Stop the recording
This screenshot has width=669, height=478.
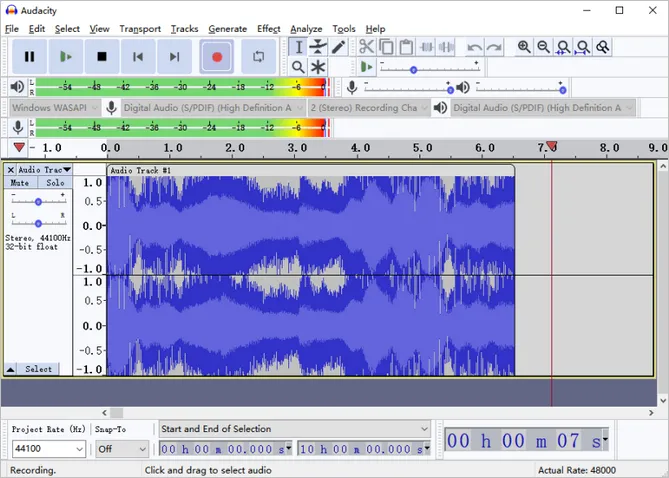102,56
